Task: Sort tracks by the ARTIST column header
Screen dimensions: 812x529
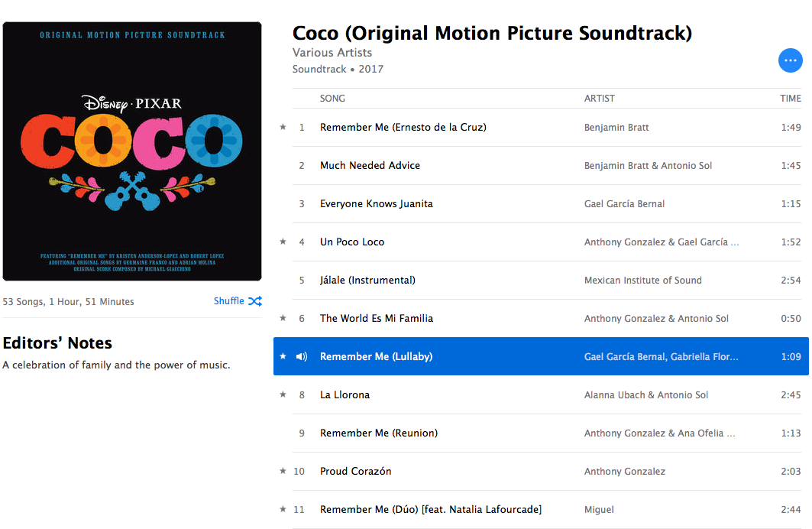Action: [600, 99]
